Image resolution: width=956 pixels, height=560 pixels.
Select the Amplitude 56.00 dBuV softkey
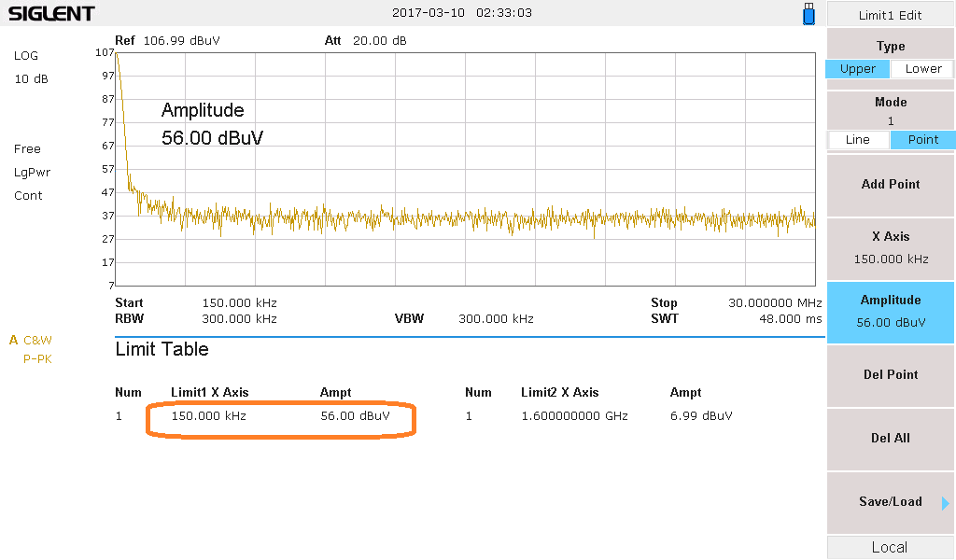(x=891, y=311)
